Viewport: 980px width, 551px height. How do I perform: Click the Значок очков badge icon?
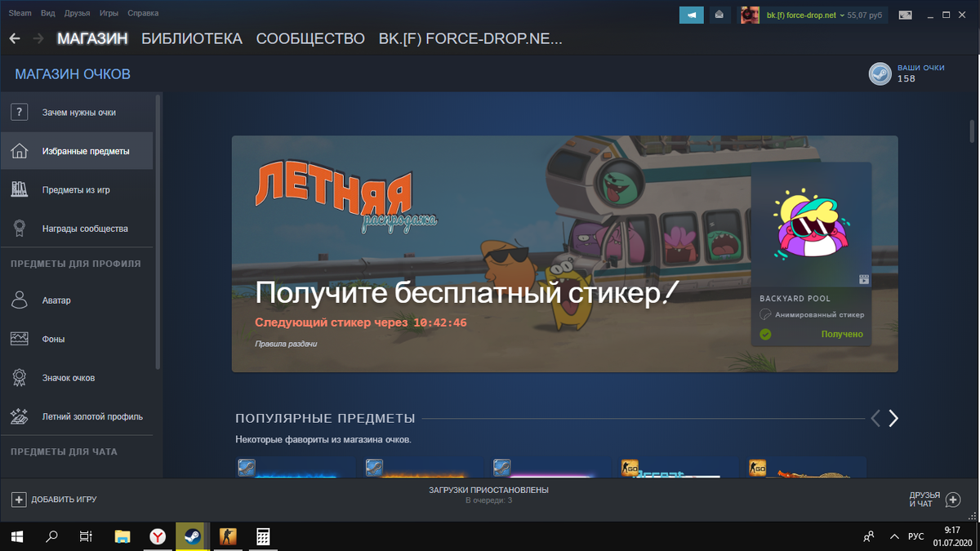[x=19, y=378]
